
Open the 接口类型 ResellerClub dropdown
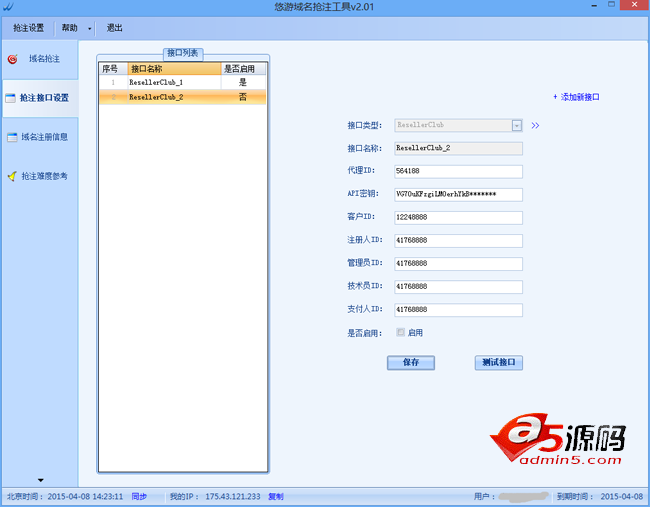click(x=517, y=126)
